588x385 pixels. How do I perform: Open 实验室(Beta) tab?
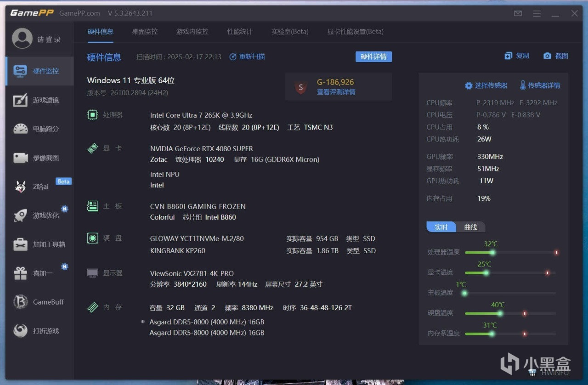click(290, 32)
